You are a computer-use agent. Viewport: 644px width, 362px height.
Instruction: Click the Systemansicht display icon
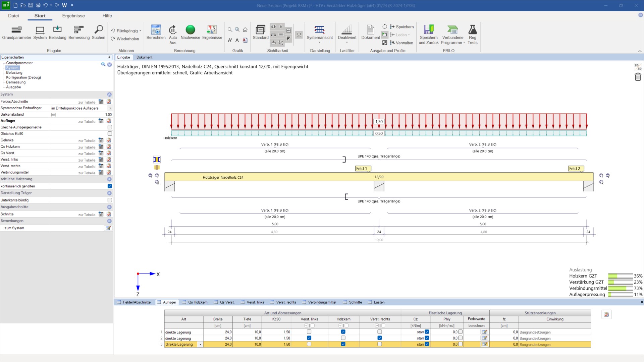coord(319,30)
